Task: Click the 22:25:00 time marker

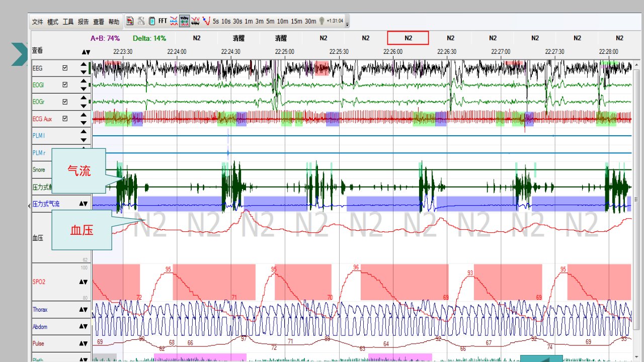Action: pyautogui.click(x=284, y=52)
